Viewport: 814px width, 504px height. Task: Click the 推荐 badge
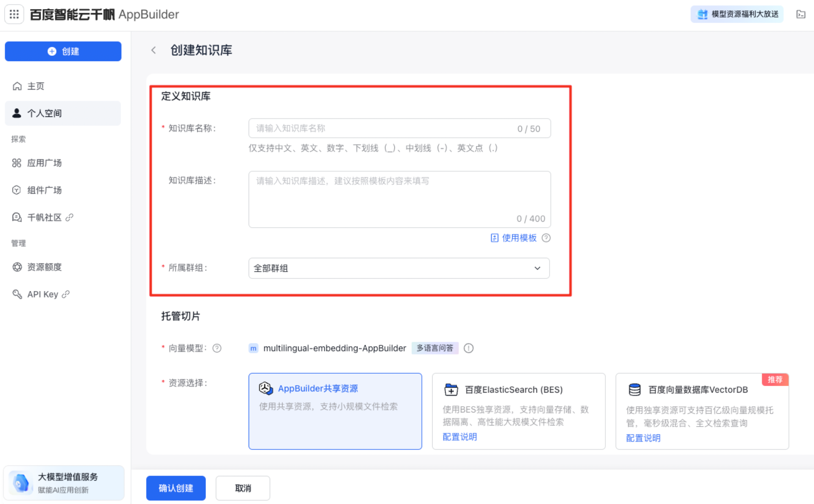tap(775, 380)
